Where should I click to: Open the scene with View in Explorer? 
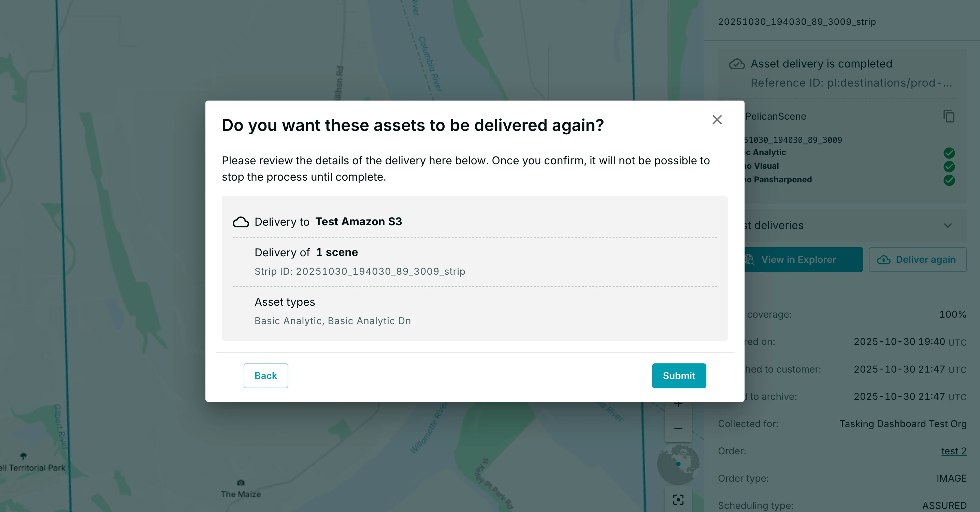pos(798,260)
